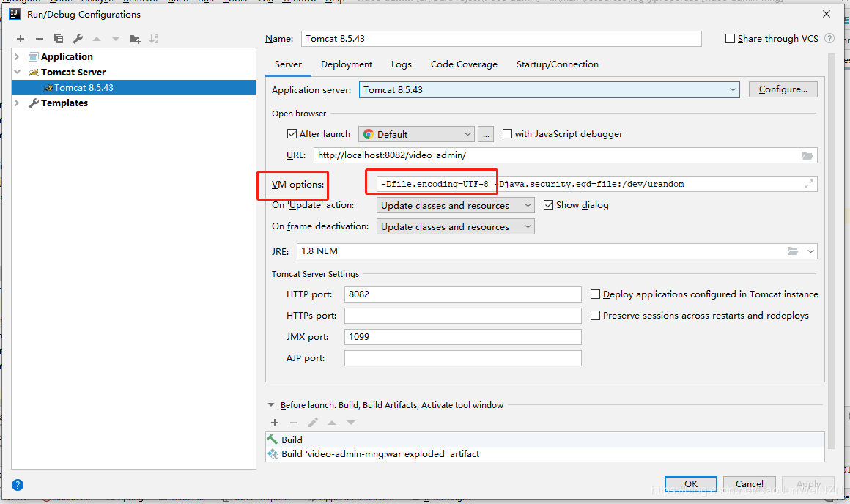This screenshot has width=850, height=504.
Task: Click HTTP port field showing 8082
Action: tap(462, 294)
